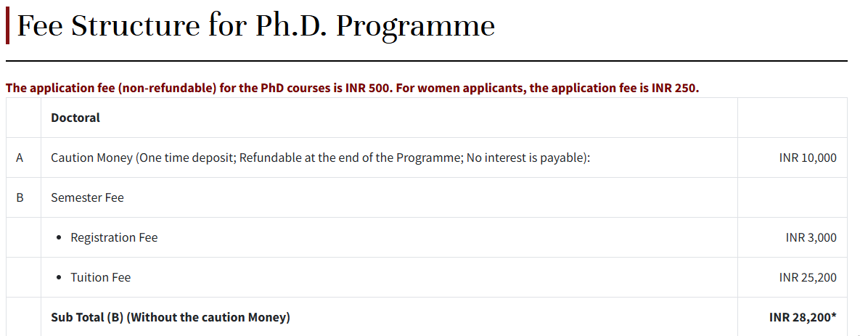This screenshot has height=336, width=868.
Task: Click the "Fee Structure for Ph.D. Programme" heading
Action: (255, 27)
